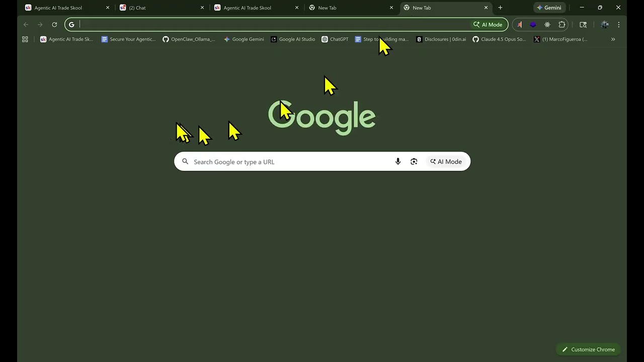Go back using the back arrow
The image size is (644, 362).
coord(26,25)
